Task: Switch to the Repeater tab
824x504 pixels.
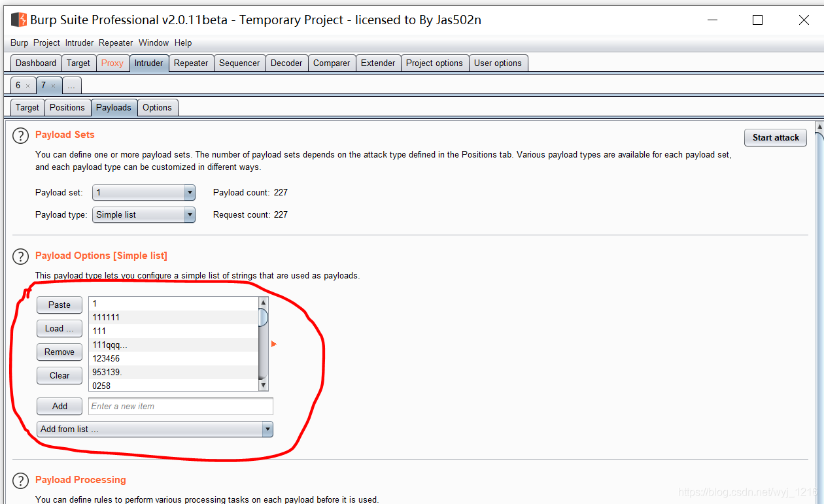Action: tap(191, 63)
